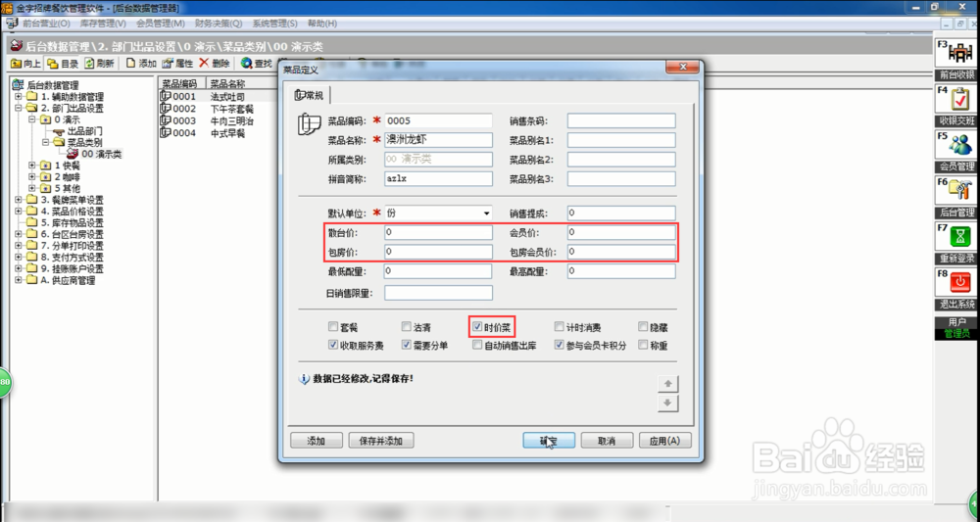Enable the 隐藏 checkbox

click(643, 326)
